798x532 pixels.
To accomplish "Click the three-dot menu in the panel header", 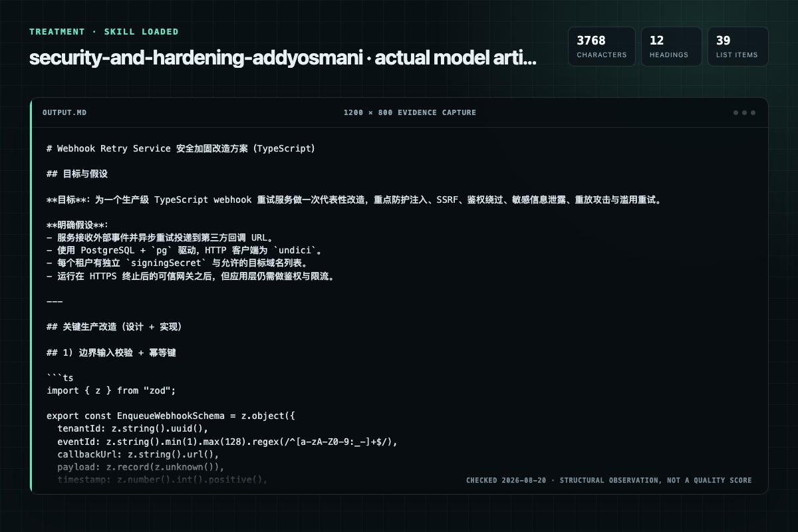I will tap(744, 112).
